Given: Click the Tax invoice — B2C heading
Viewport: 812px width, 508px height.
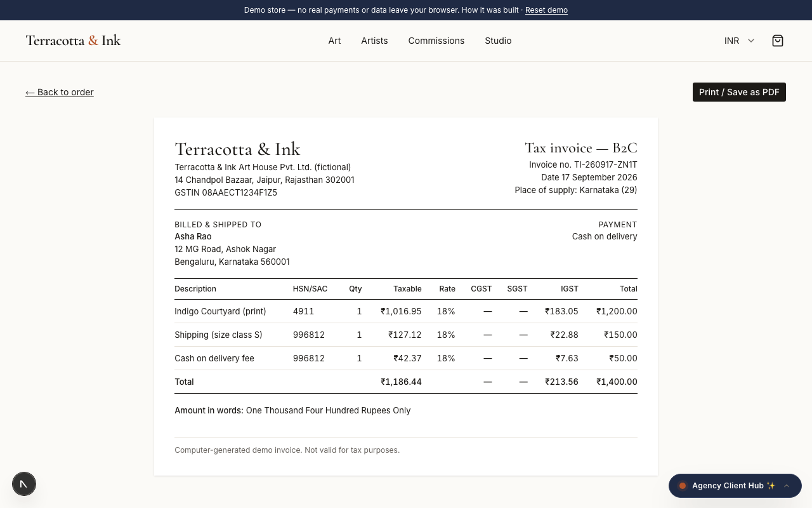Looking at the screenshot, I should [581, 148].
